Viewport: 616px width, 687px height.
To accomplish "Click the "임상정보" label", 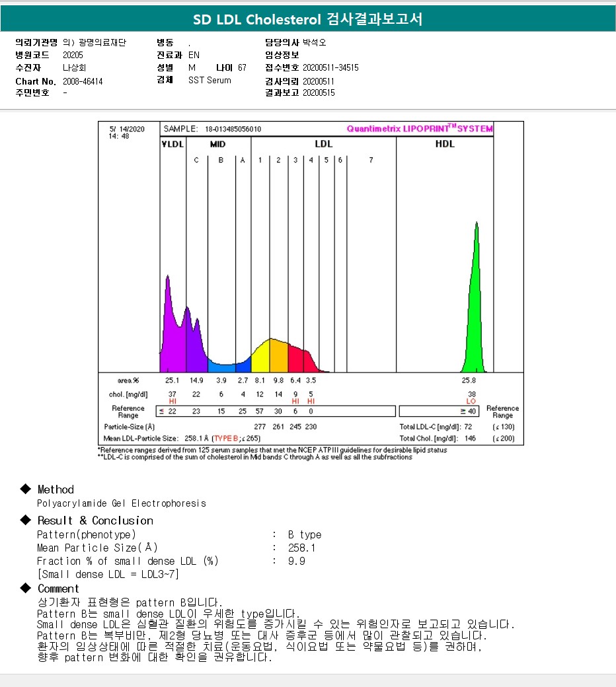I will click(x=282, y=55).
